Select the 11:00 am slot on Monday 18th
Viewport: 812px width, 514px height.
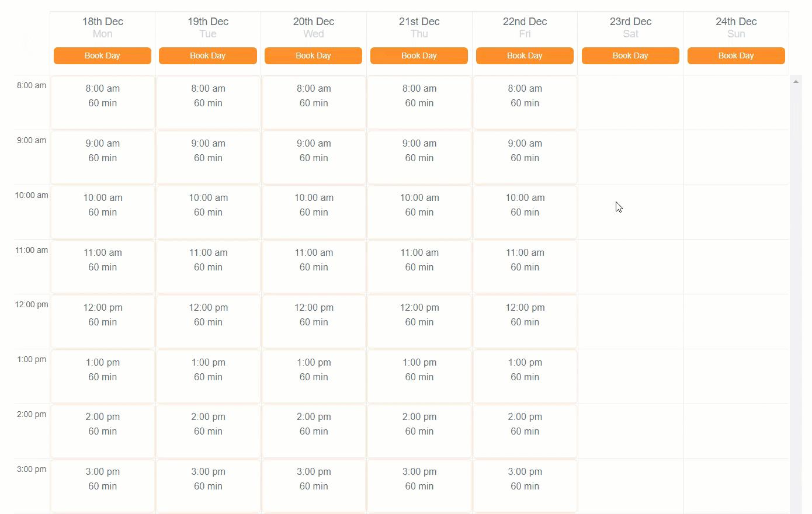pos(103,267)
